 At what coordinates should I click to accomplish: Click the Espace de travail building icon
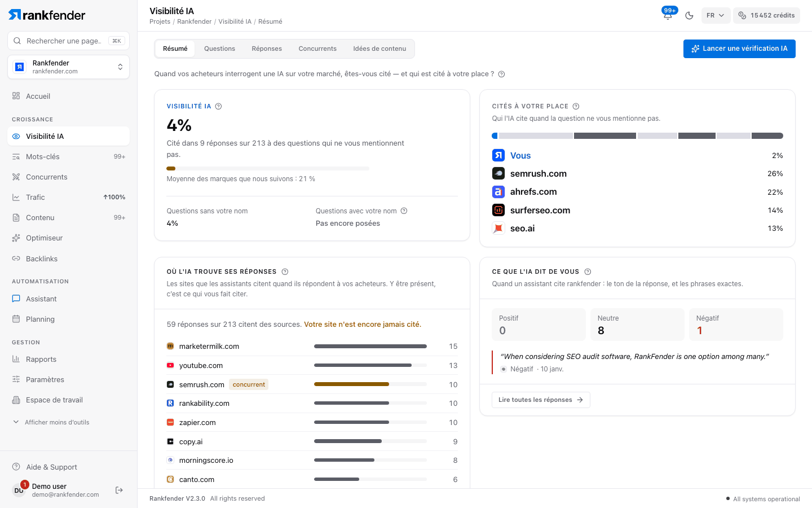[16, 400]
